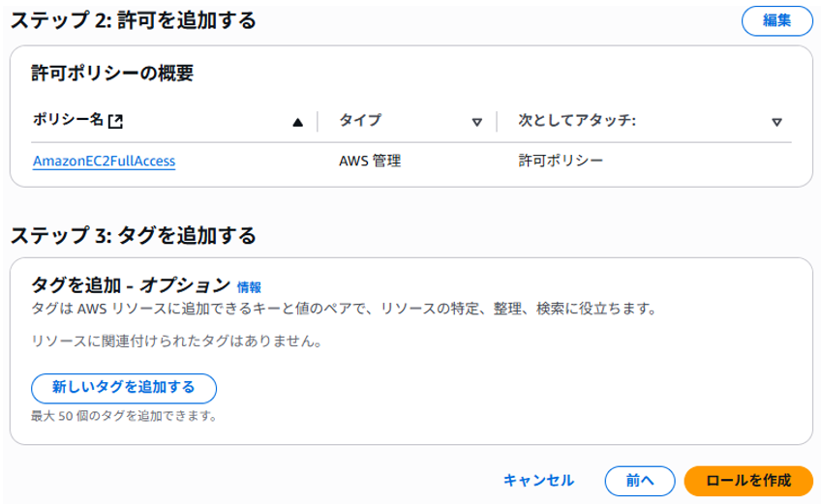Select the ポリシー名 column header label
Screen dimensions: 821x504
click(68, 121)
